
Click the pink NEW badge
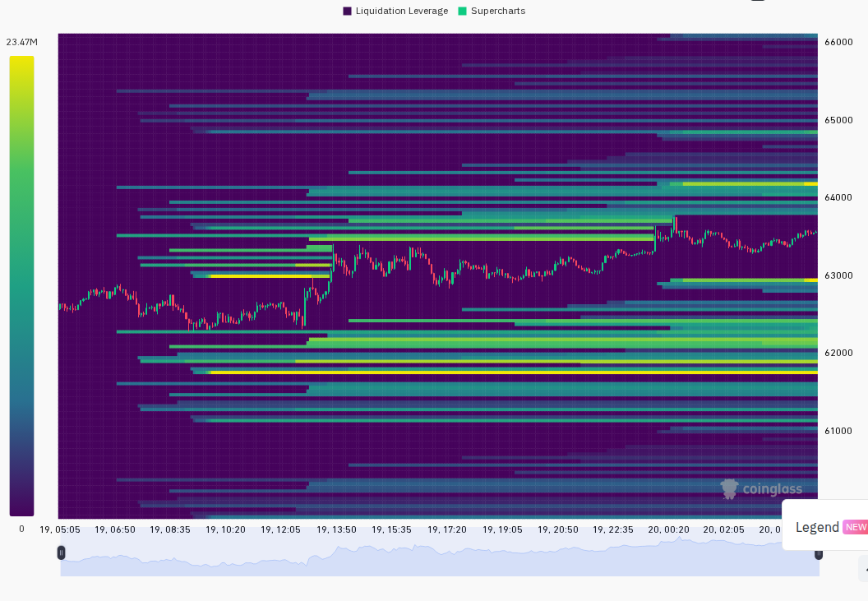click(x=856, y=527)
